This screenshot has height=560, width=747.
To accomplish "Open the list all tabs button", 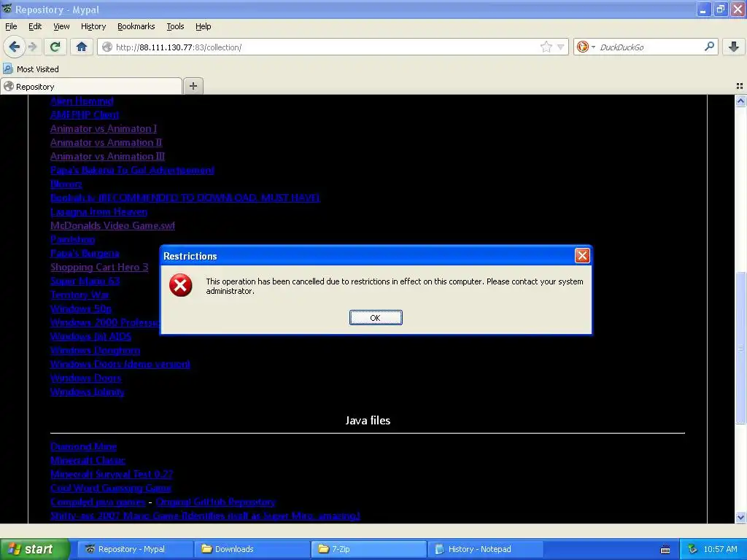I will pos(740,86).
